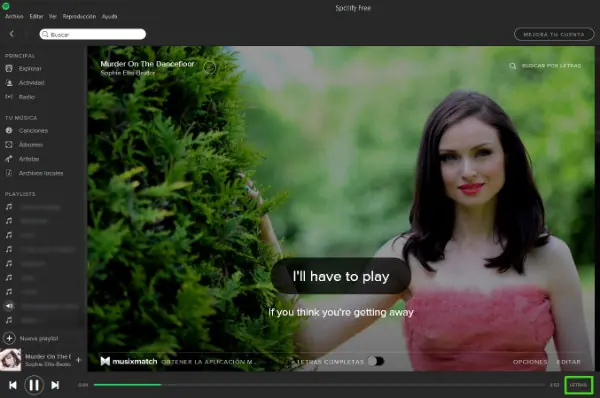Screen dimensions: 600x398
Task: Skip to the previous track
Action: pos(13,385)
